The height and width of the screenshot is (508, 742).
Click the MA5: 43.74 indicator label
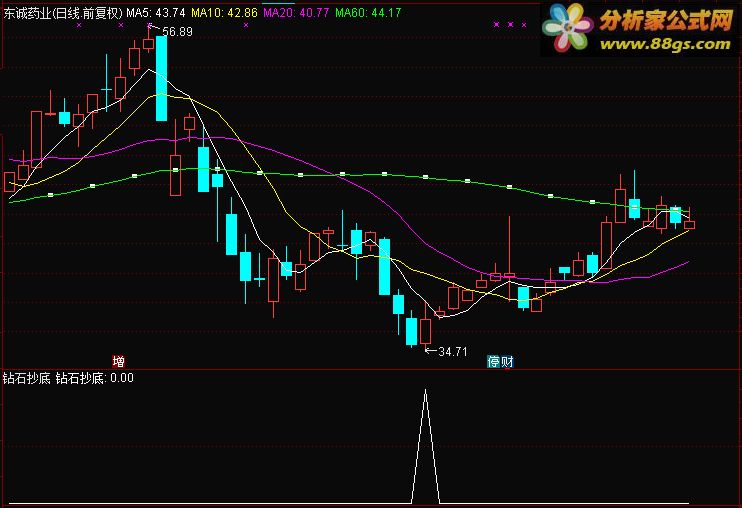(x=156, y=13)
